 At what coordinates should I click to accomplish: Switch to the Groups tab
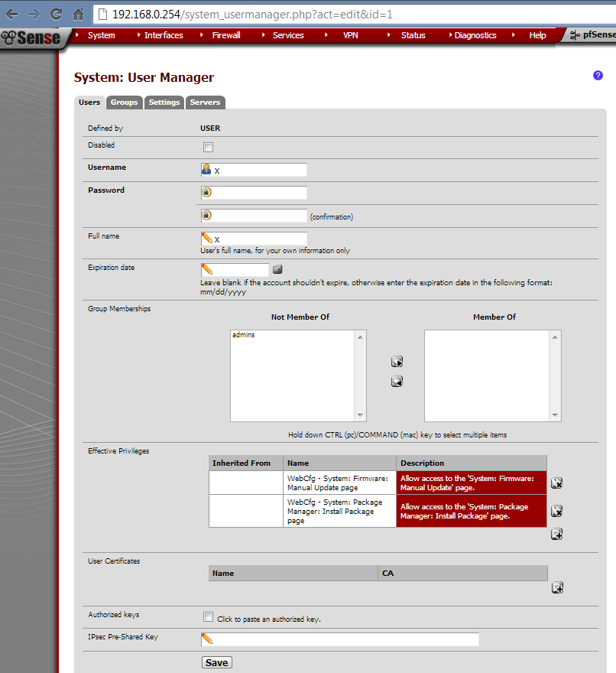[x=124, y=102]
